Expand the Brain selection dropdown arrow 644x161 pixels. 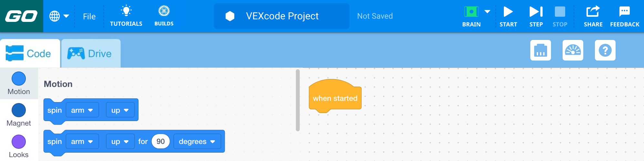(487, 12)
